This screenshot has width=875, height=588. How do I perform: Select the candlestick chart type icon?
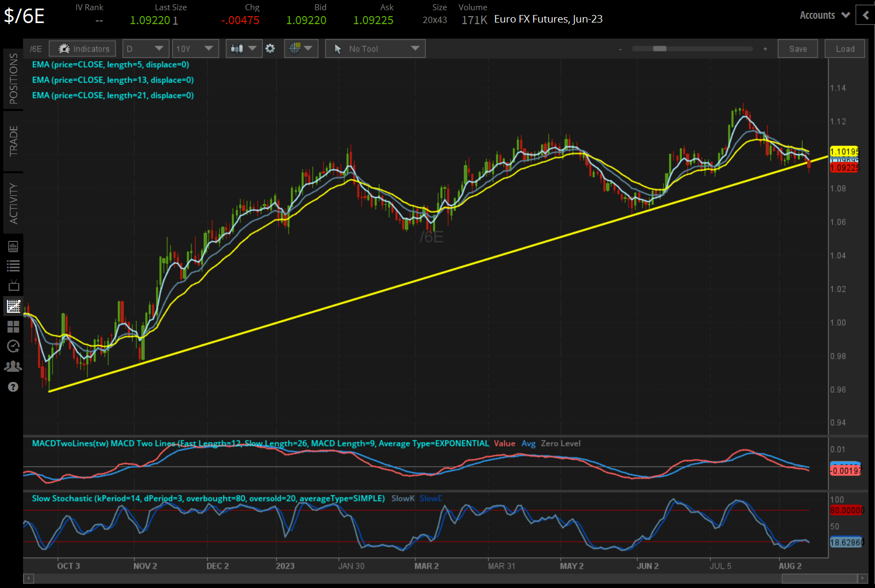click(238, 48)
